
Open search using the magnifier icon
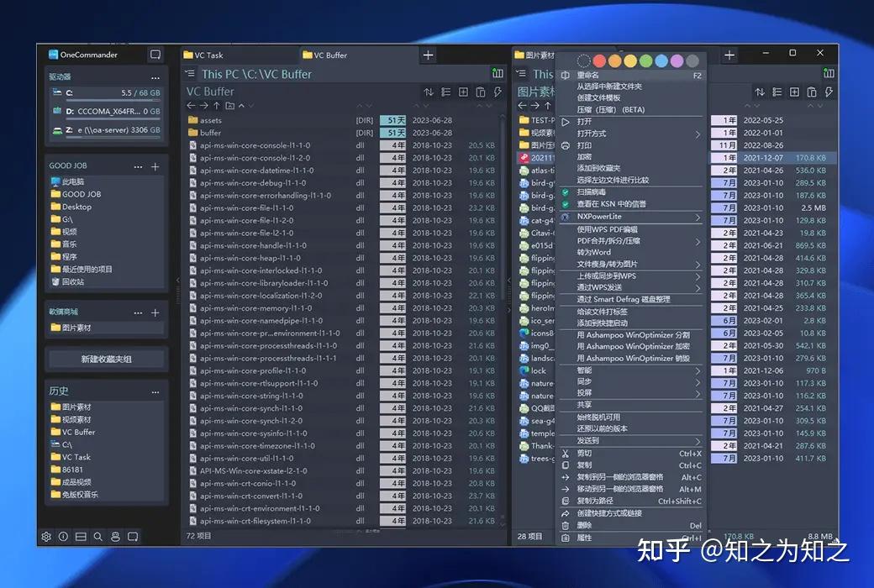(x=97, y=535)
